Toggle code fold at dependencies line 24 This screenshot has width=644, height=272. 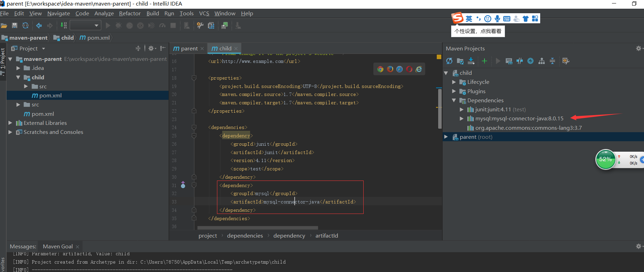(x=194, y=127)
